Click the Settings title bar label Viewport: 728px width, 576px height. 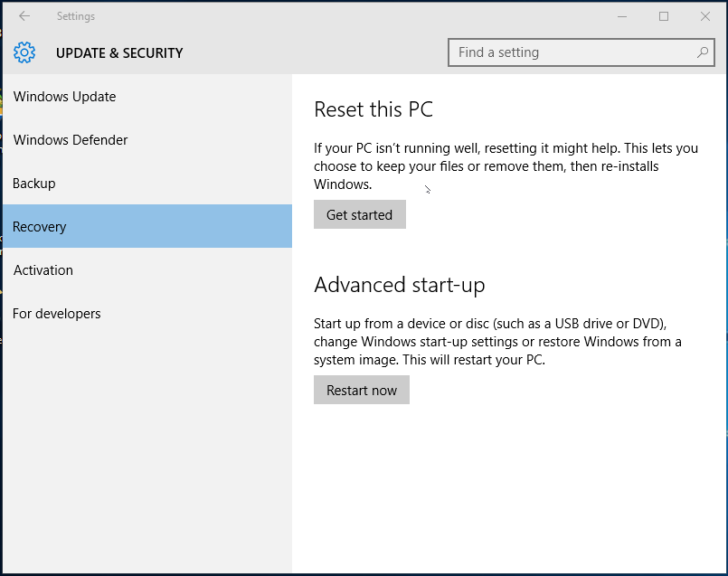76,16
